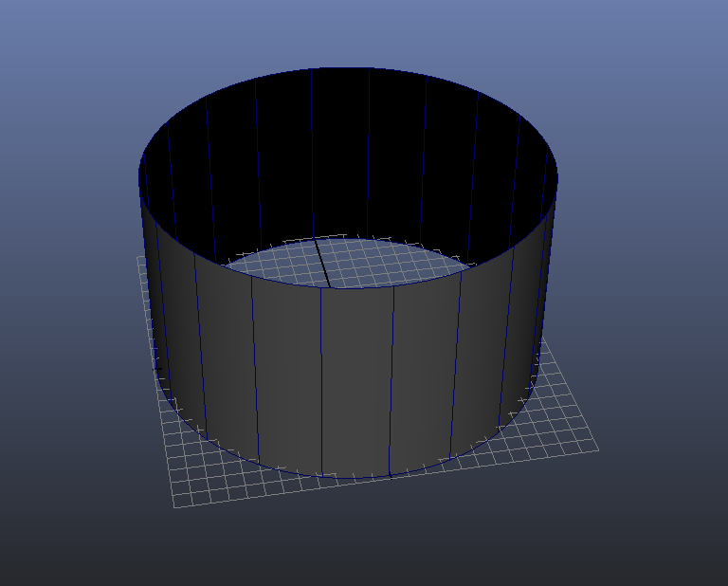The width and height of the screenshot is (728, 586).
Task: Select the front top rim edge of the cylinder
Action: click(x=356, y=288)
